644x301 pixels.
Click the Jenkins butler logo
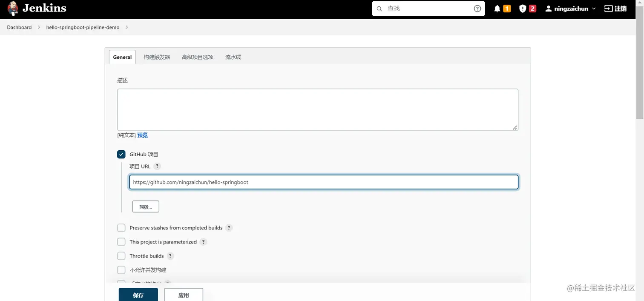pyautogui.click(x=13, y=8)
